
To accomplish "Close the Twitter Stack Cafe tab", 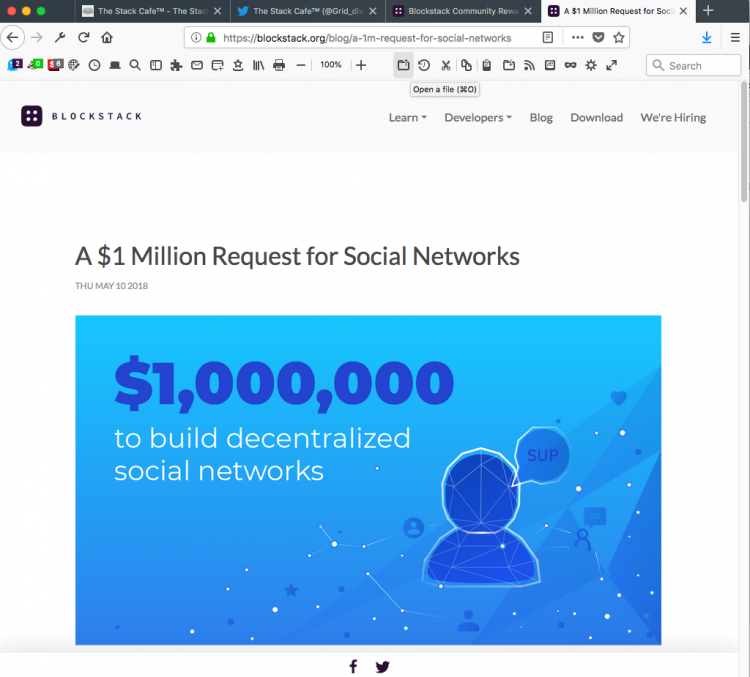I will 373,11.
